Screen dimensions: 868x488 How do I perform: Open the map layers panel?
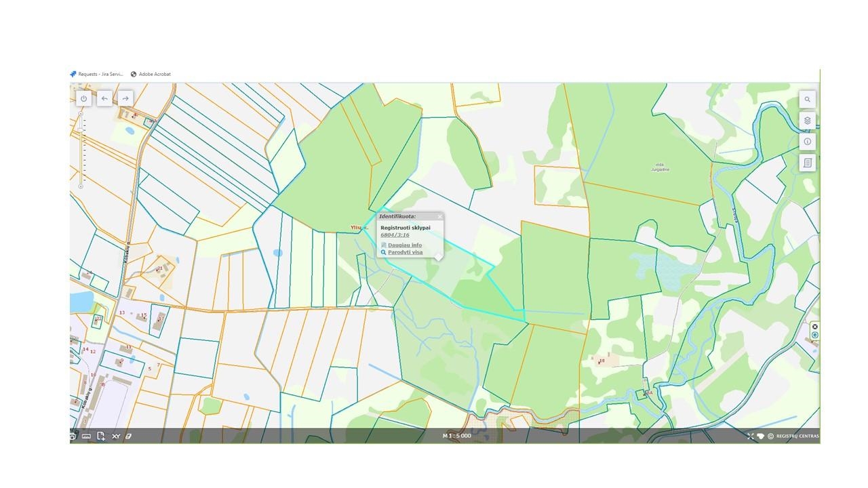tap(807, 121)
